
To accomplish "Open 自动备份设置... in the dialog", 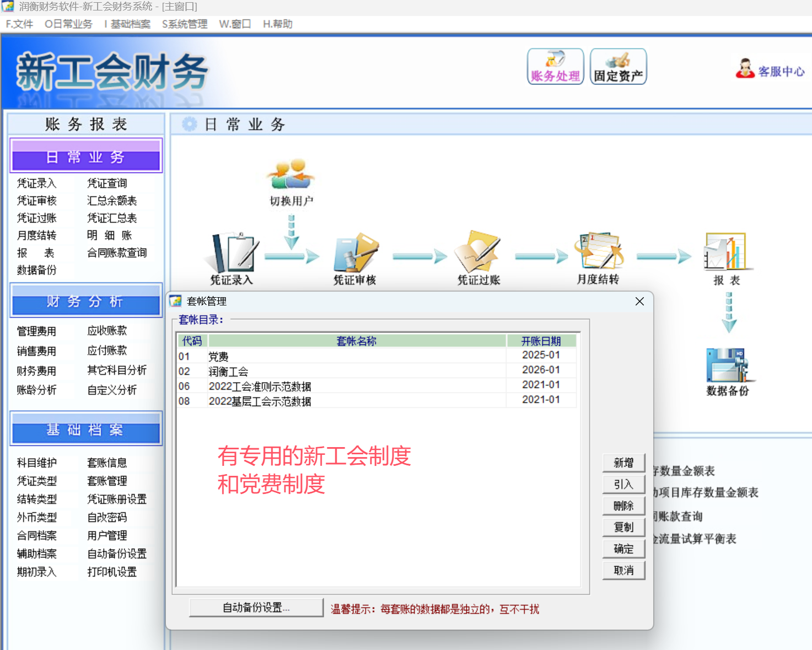I will point(256,608).
